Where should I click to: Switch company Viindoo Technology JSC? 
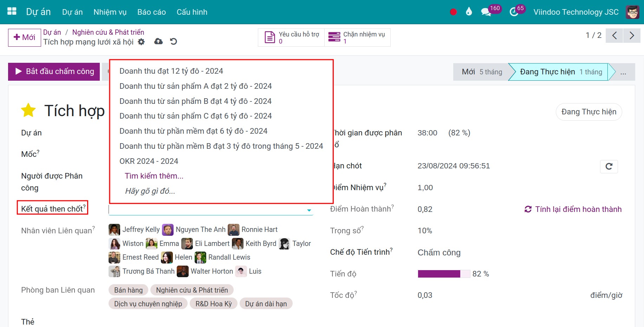coord(576,12)
